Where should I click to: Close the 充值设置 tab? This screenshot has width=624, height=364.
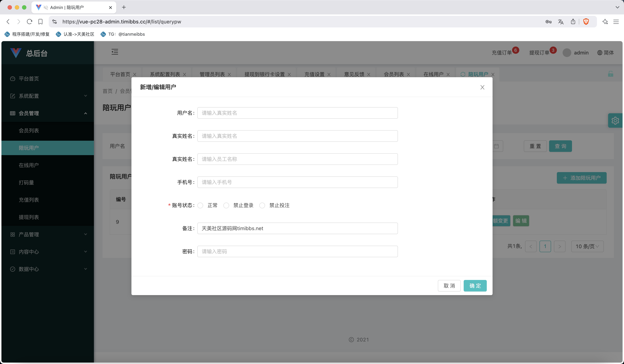pos(329,74)
